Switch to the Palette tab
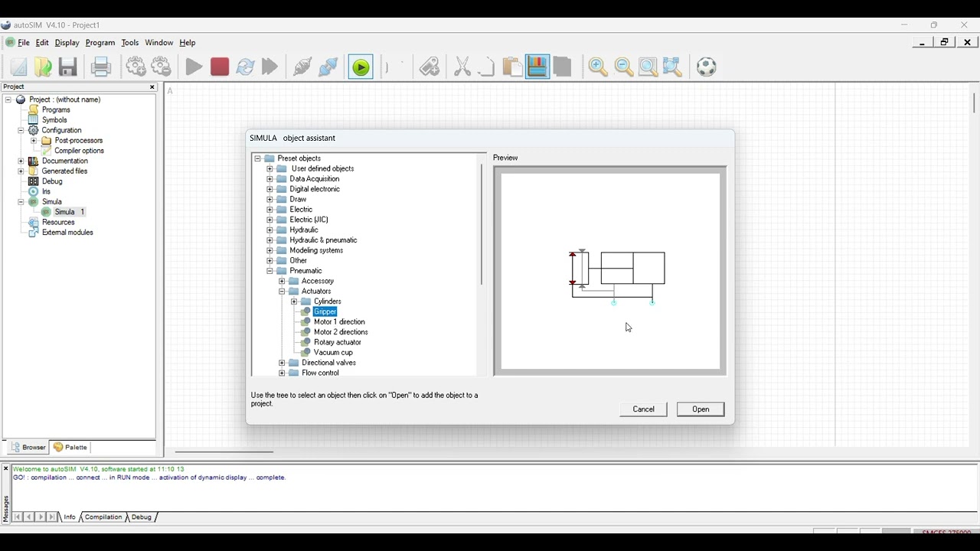This screenshot has height=551, width=980. 70,447
